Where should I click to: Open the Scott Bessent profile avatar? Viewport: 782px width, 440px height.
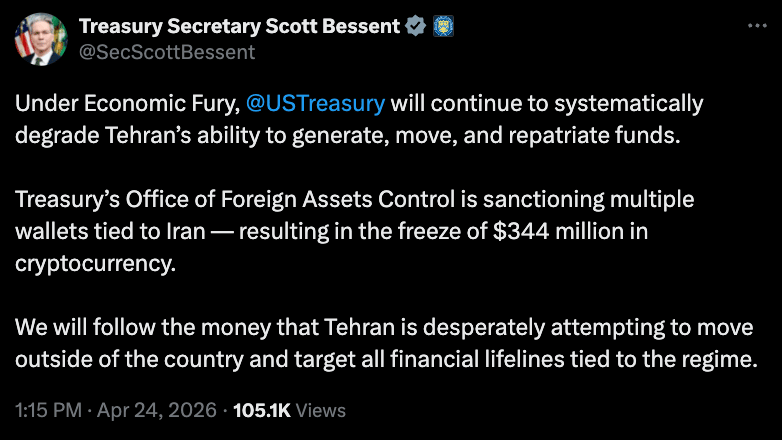37,38
